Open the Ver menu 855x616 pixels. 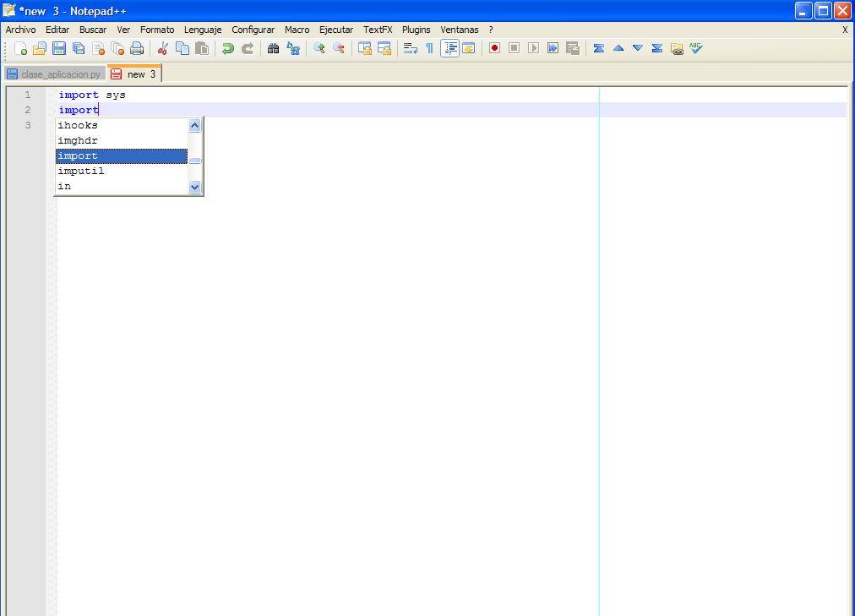coord(123,30)
